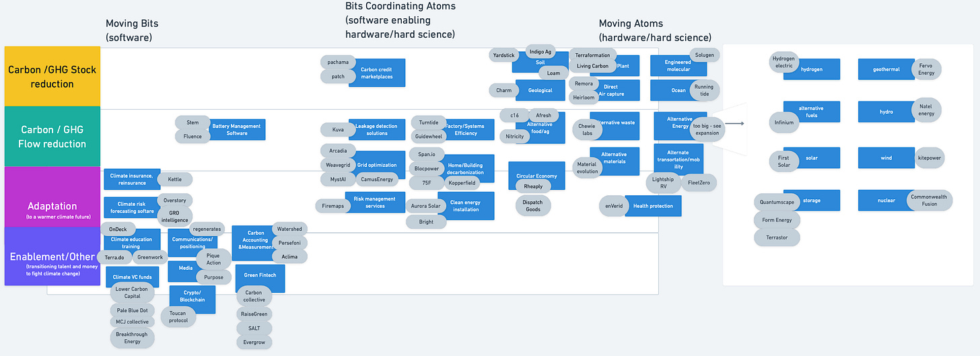Select the geothermal box in expansion panel
This screenshot has width=980, height=356.
tap(886, 69)
